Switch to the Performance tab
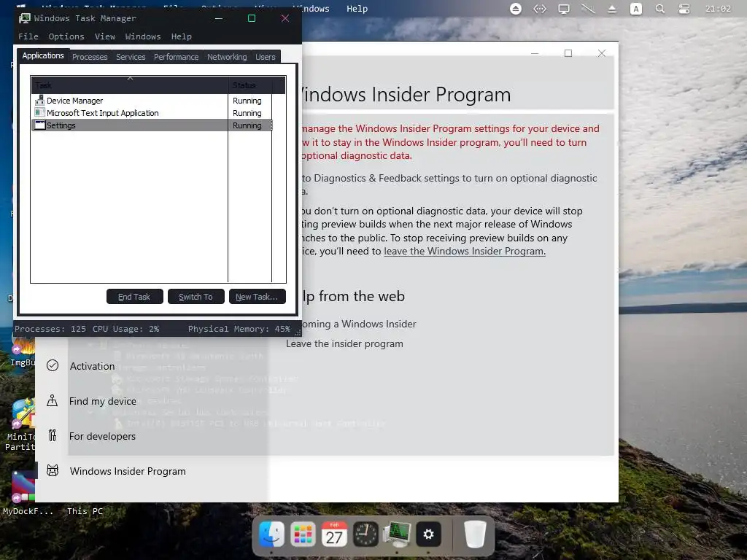 176,57
